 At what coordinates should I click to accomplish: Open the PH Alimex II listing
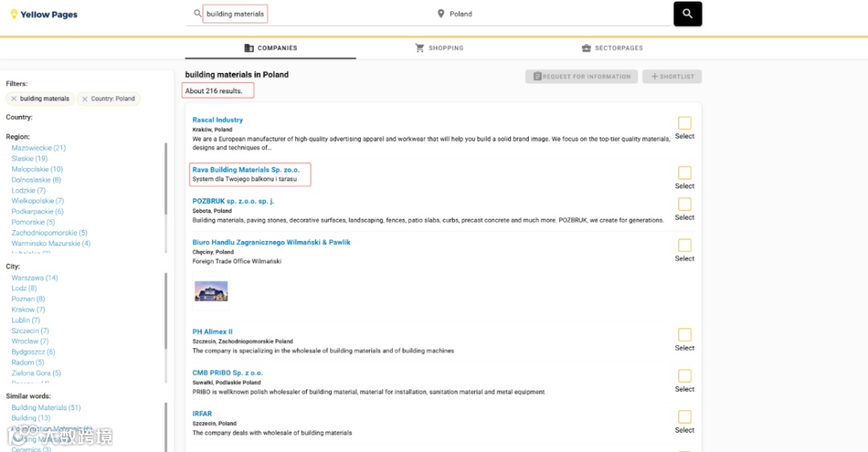(x=212, y=332)
